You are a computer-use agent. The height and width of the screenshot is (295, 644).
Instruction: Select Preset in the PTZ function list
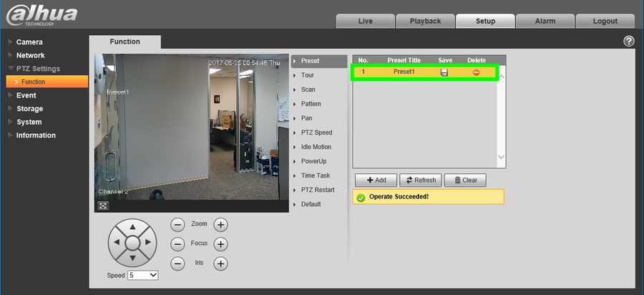319,61
